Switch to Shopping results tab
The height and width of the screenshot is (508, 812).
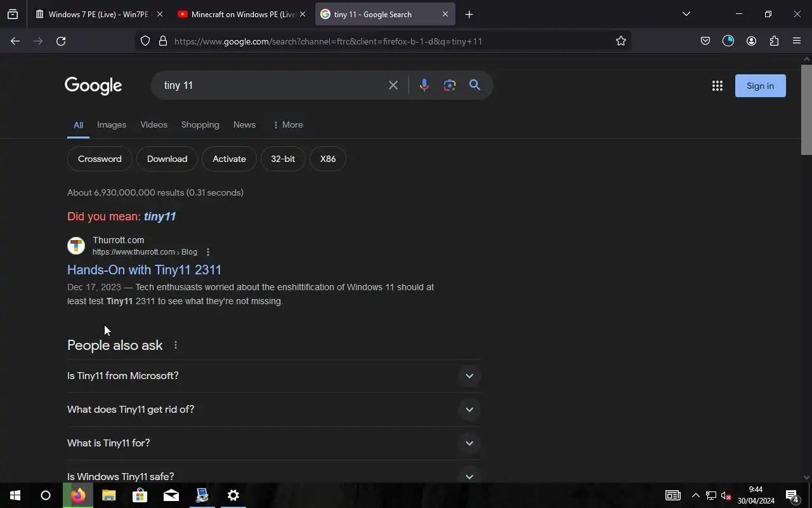[200, 124]
